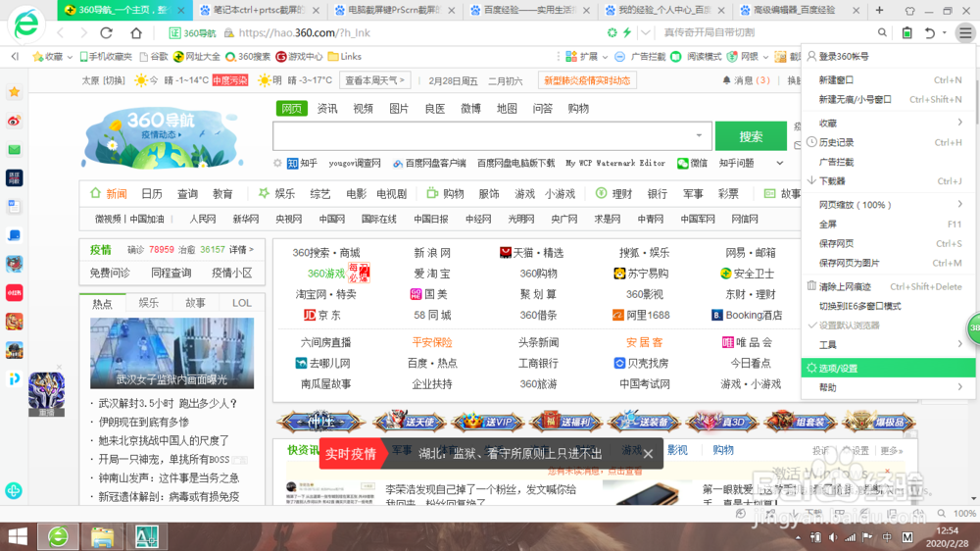Close the 实时疫情 notification banner
This screenshot has width=980, height=551.
pos(648,453)
